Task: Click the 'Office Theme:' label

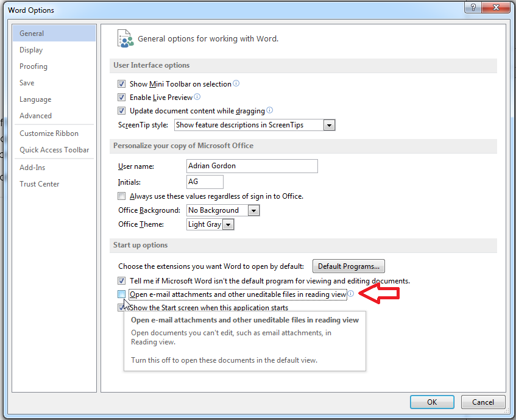Action: [141, 224]
